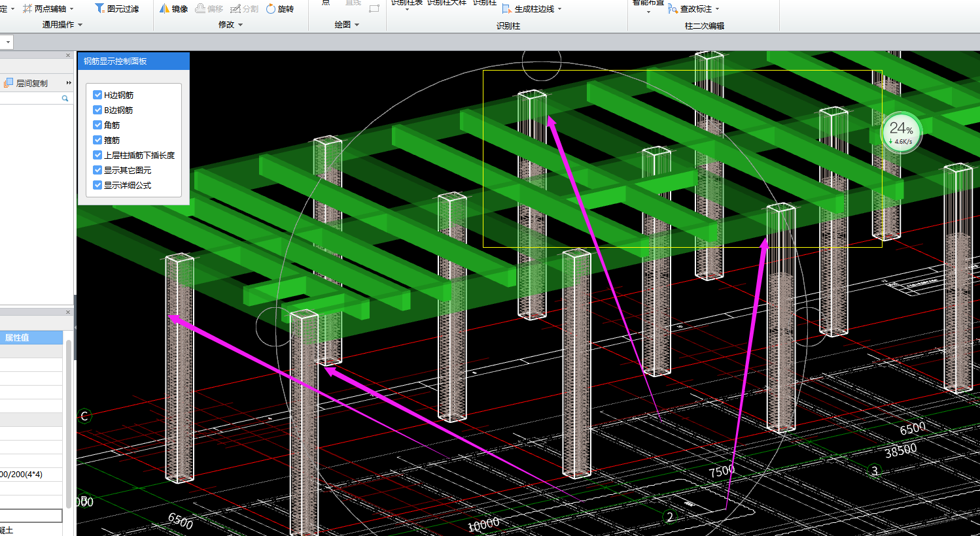Uncheck the 箍筋 stirrup checkbox

(x=97, y=140)
